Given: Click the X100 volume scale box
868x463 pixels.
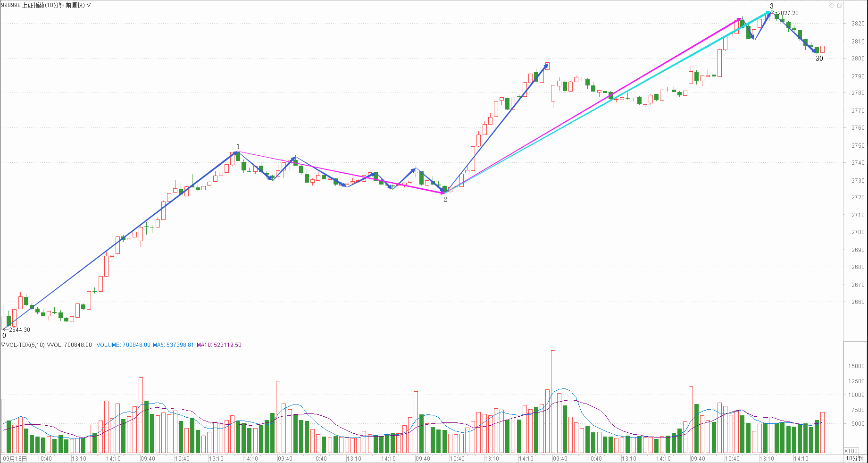Looking at the screenshot, I should (x=851, y=451).
